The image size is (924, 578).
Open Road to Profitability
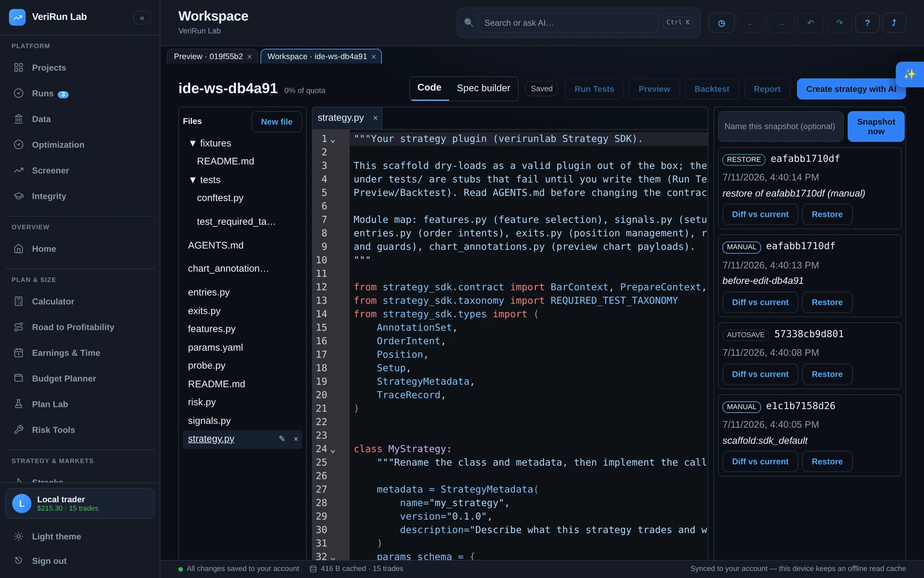coord(80,327)
